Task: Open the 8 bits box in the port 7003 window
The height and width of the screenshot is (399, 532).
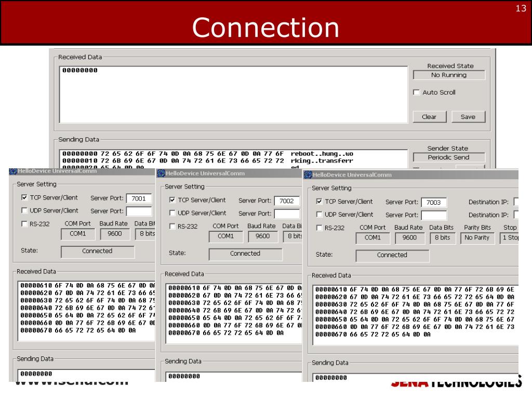Action: [x=443, y=238]
